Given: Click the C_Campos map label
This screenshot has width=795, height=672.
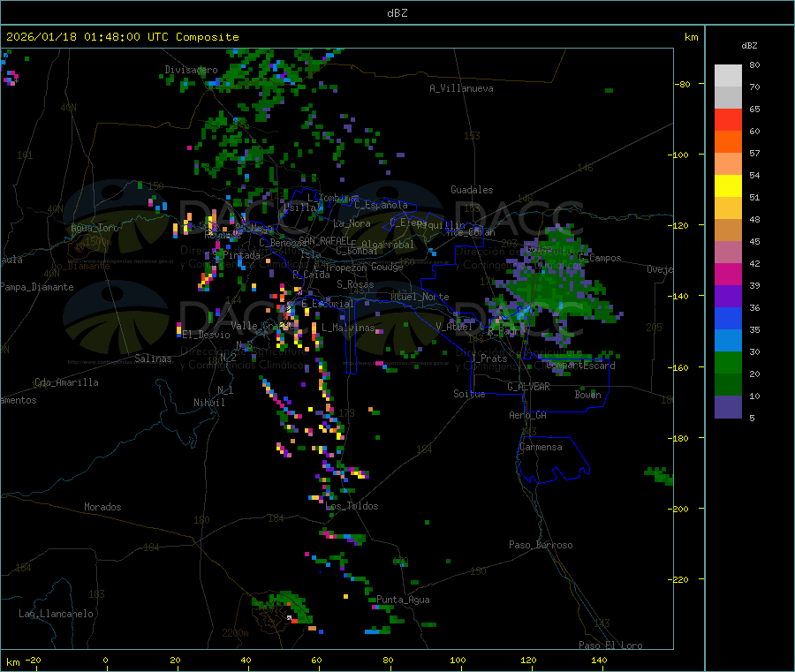Looking at the screenshot, I should (x=600, y=258).
